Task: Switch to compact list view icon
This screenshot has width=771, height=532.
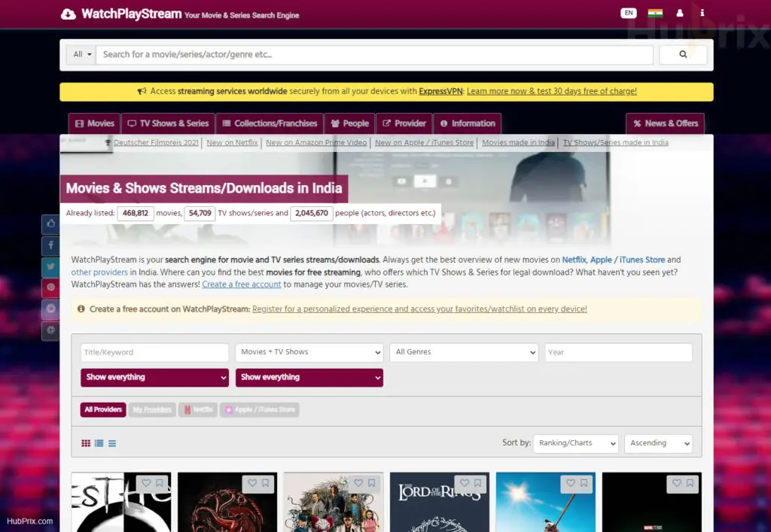Action: (112, 443)
